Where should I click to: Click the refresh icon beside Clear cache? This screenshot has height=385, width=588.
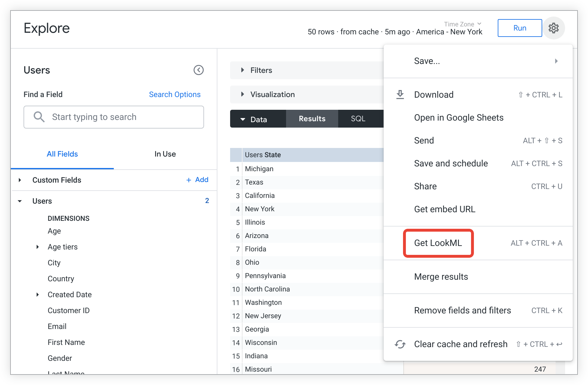[400, 344]
